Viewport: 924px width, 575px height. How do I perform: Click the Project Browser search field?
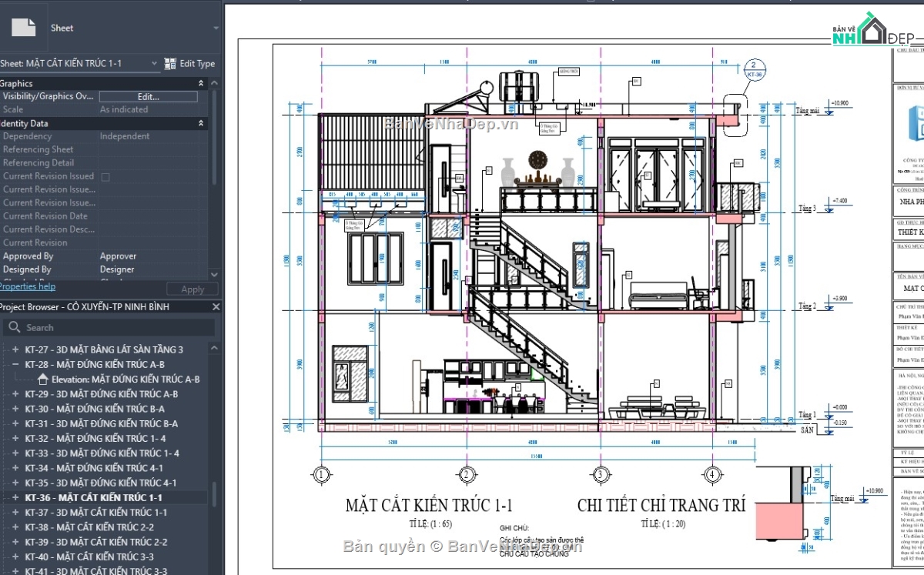pos(107,327)
